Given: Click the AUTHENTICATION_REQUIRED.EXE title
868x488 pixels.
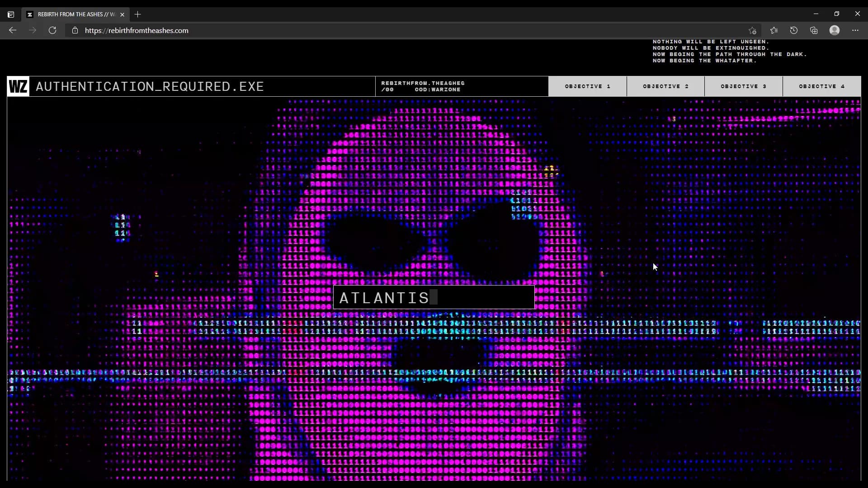Looking at the screenshot, I should click(150, 86).
